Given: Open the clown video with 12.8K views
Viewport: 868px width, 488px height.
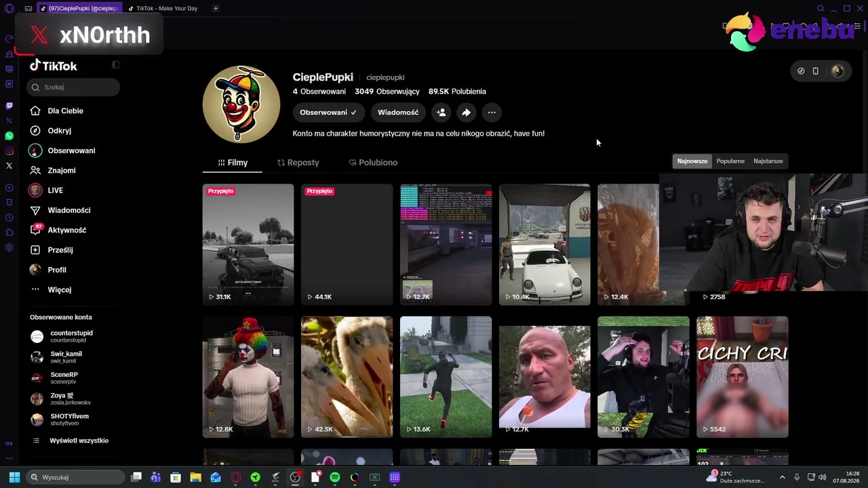Looking at the screenshot, I should [248, 377].
